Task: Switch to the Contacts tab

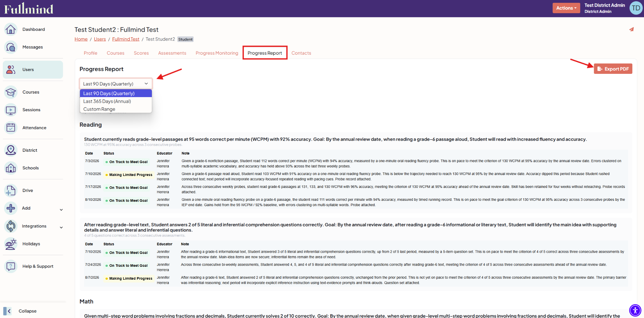Action: click(301, 53)
